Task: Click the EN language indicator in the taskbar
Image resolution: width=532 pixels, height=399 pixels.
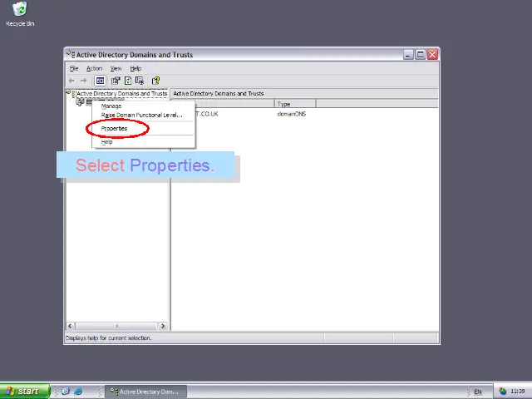Action: point(477,392)
